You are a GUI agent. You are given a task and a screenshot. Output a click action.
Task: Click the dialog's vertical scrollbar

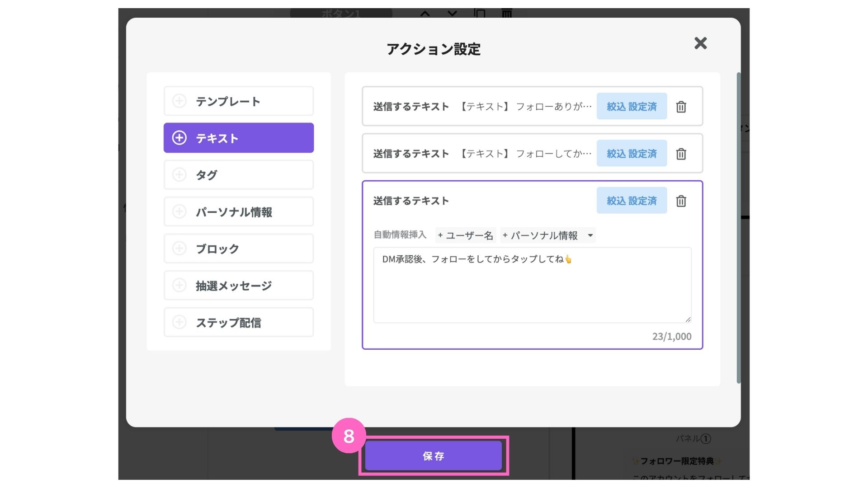(739, 226)
